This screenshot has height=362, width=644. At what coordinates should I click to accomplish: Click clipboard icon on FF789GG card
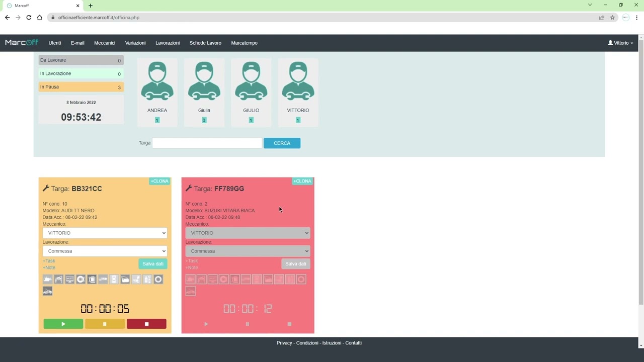coord(234,279)
